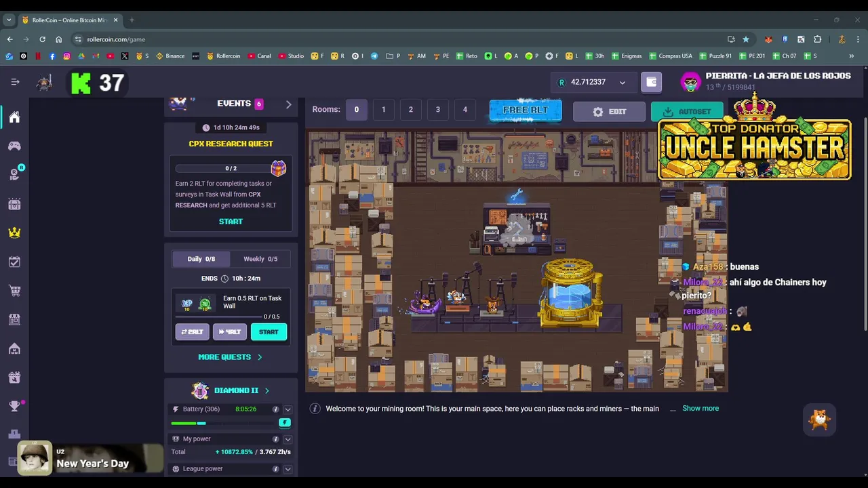Select room 3 tab

(438, 110)
